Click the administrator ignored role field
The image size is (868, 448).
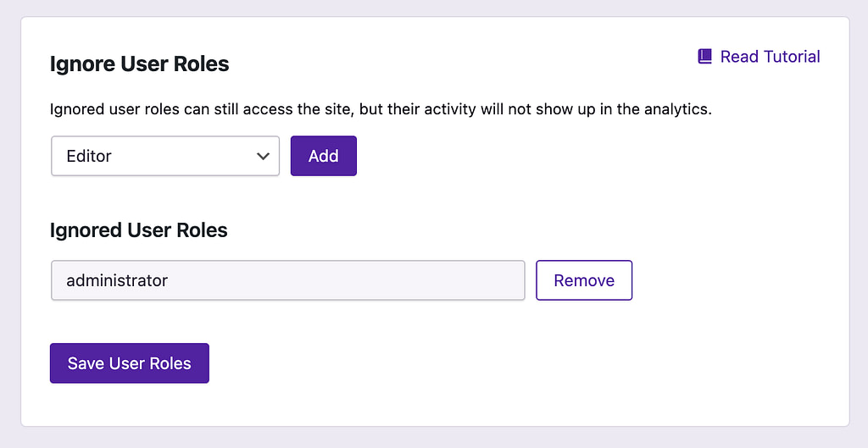coord(288,280)
